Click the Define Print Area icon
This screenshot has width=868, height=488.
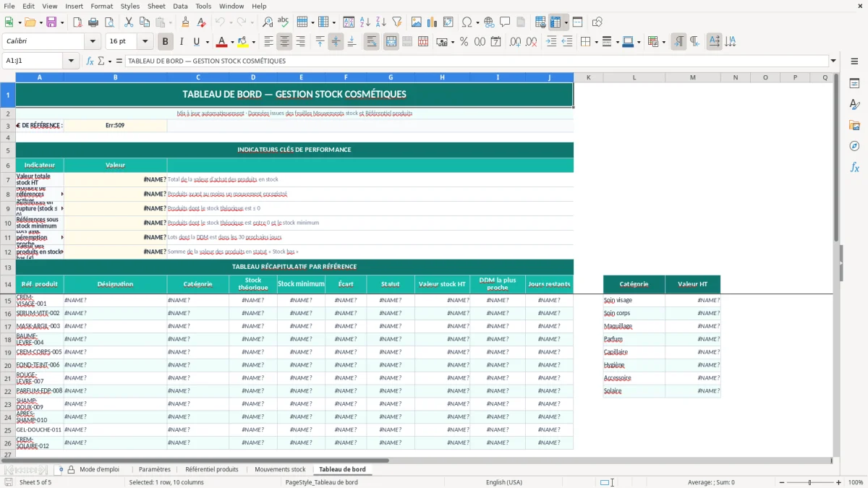[540, 22]
